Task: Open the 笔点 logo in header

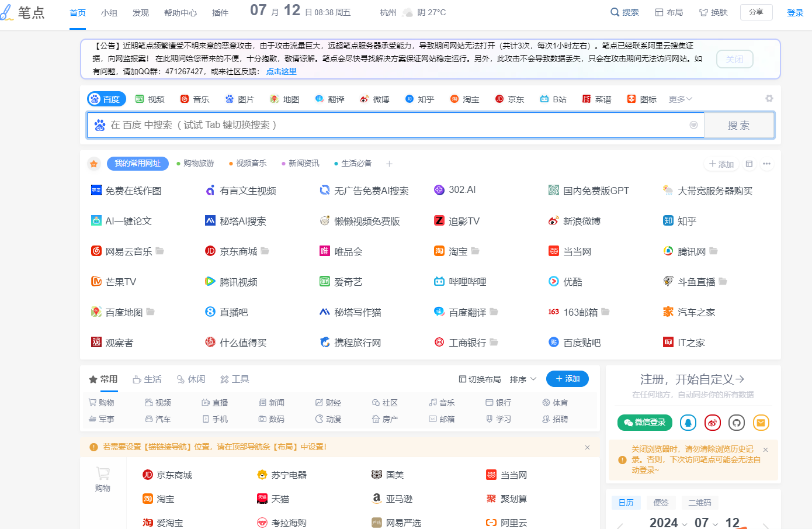Action: 23,12
